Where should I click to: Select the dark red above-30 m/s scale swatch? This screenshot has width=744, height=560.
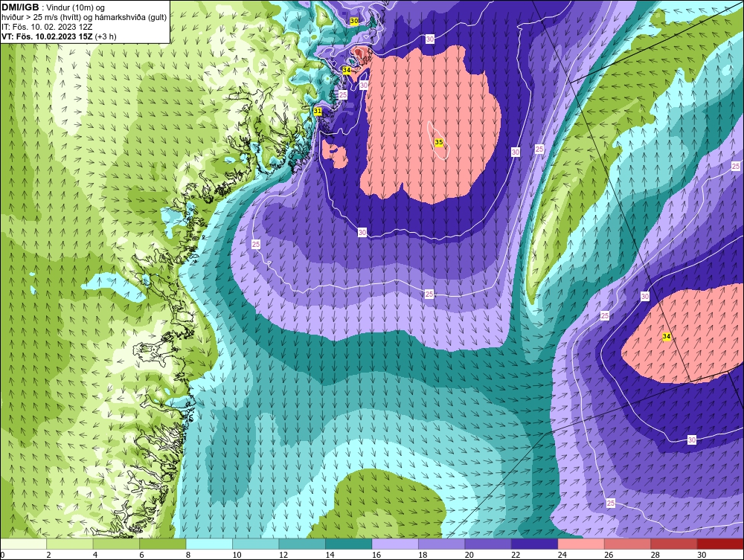point(721,544)
